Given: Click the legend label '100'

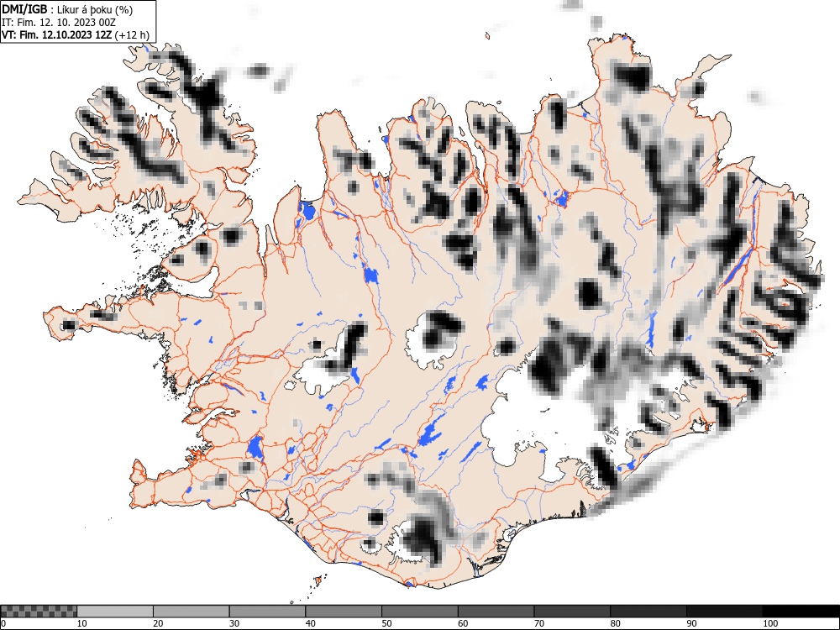Looking at the screenshot, I should click(x=769, y=623).
